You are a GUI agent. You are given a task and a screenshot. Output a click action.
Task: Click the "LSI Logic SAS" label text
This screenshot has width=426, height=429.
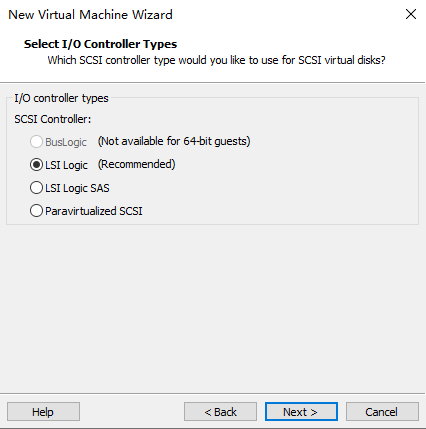pos(77,188)
